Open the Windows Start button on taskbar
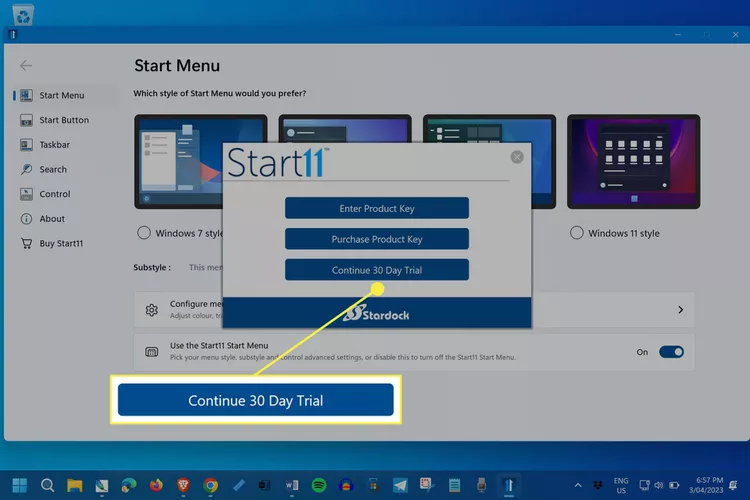 20,486
